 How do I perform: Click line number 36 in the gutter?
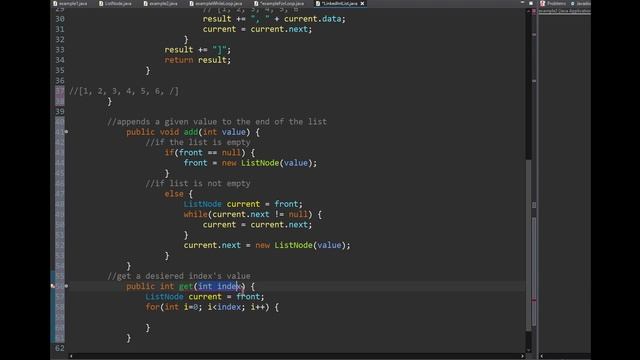point(60,80)
